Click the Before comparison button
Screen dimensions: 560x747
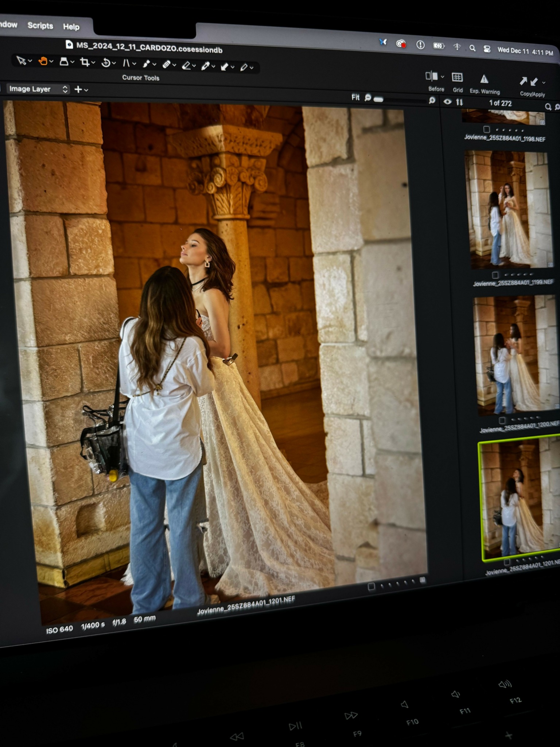pyautogui.click(x=432, y=77)
